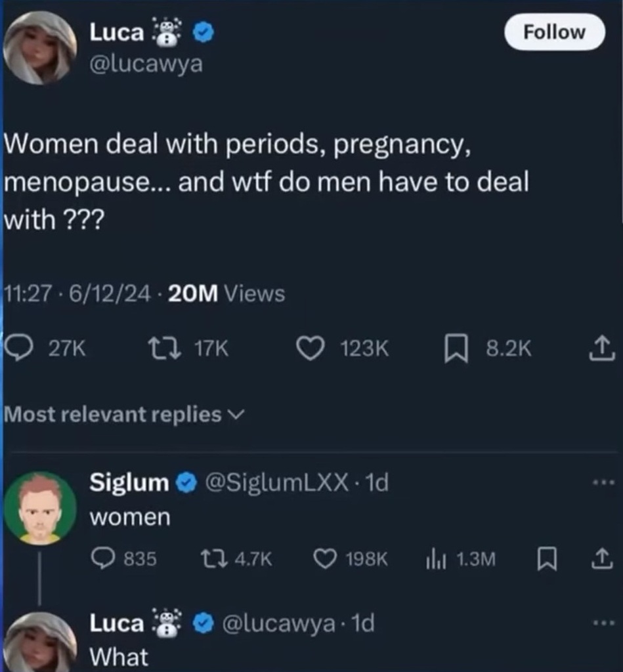Bookmark Siglum's reply
Viewport: 623px width, 672px height.
coord(546,558)
